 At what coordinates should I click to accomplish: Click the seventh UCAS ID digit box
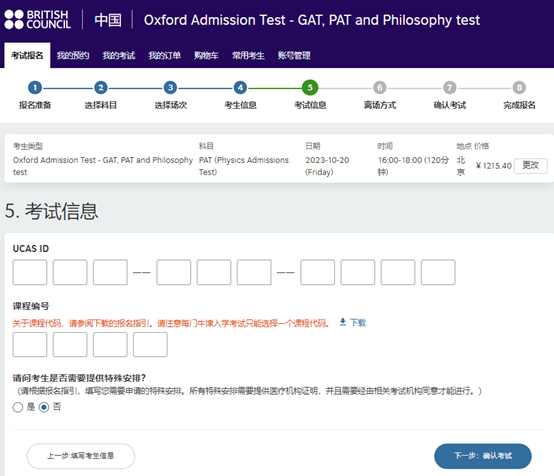click(317, 272)
